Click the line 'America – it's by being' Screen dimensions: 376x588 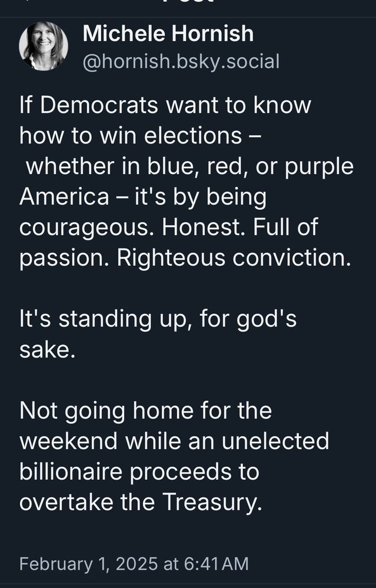point(142,197)
